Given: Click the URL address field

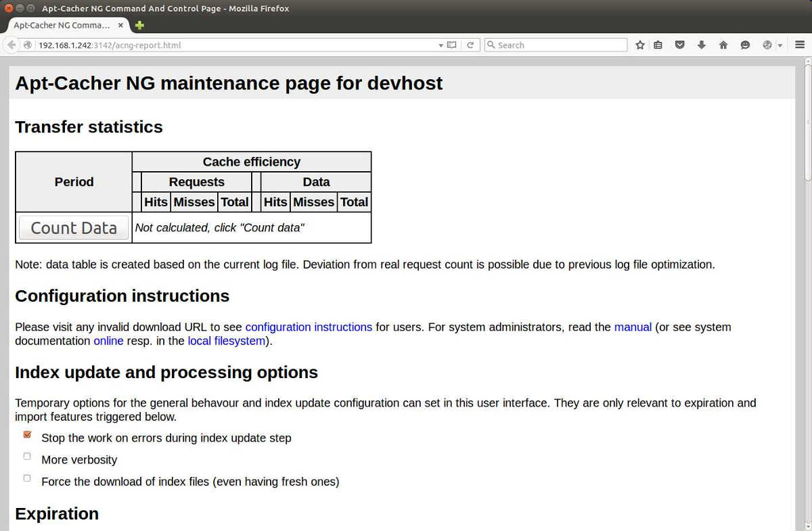Looking at the screenshot, I should coord(237,45).
